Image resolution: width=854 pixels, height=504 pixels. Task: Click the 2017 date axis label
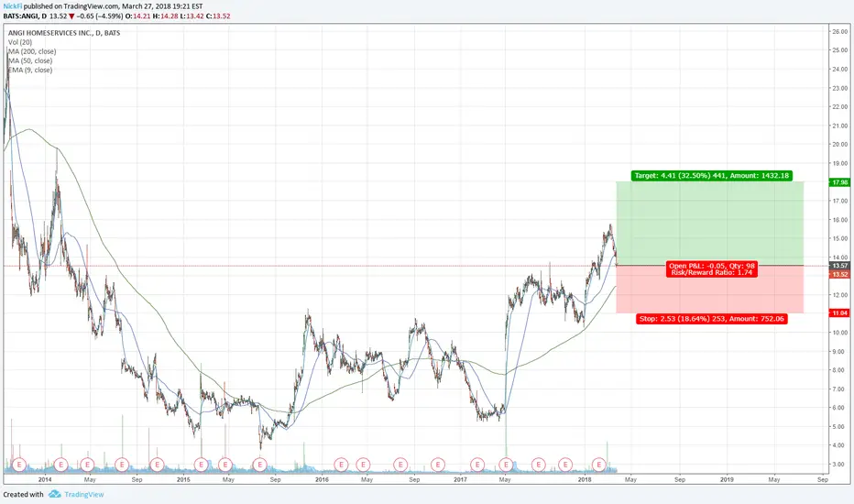tap(460, 479)
